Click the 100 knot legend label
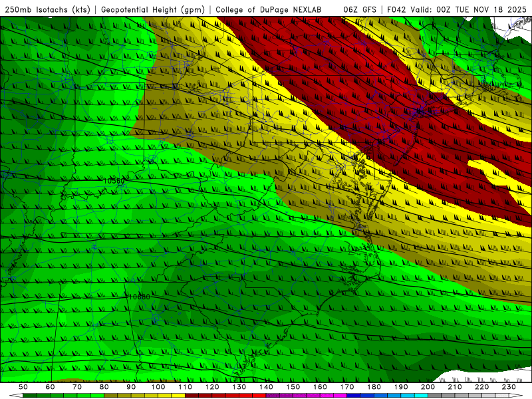 click(x=158, y=387)
